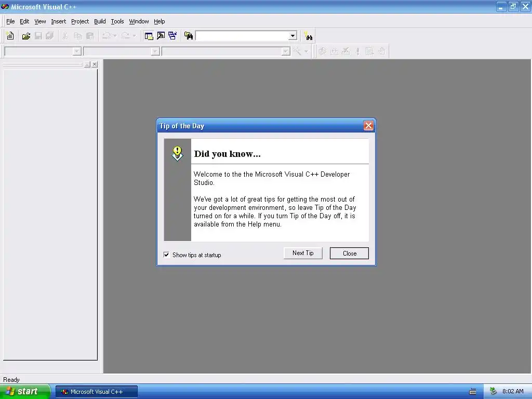Click the Windows start button
Viewport: 532px width, 399px height.
25,392
